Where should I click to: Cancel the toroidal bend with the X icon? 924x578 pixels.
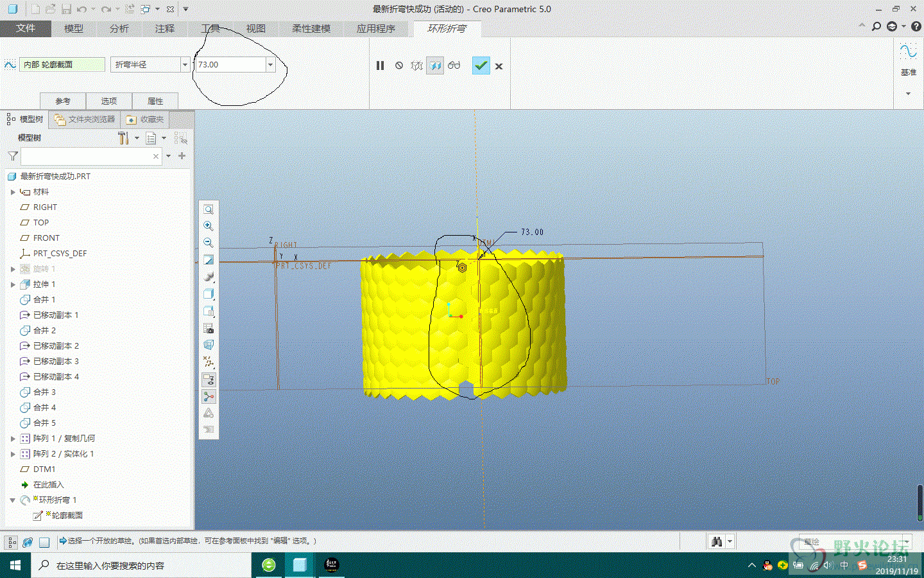(x=499, y=66)
